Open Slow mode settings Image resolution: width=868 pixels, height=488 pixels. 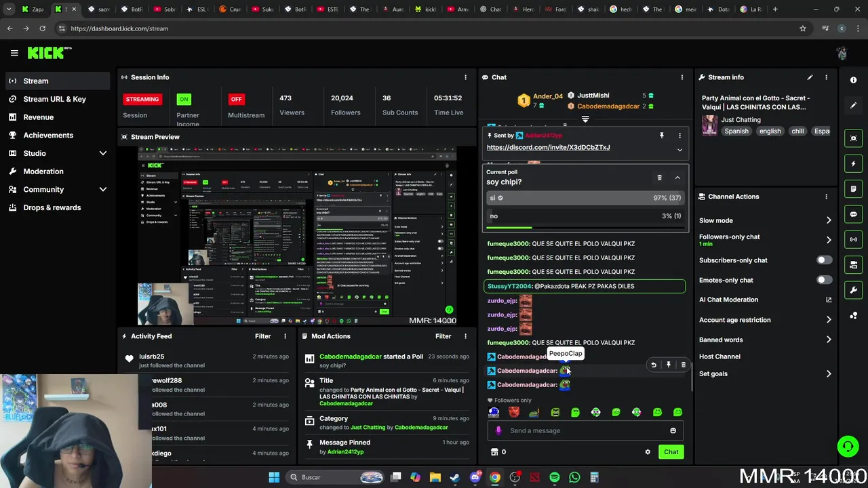click(765, 220)
